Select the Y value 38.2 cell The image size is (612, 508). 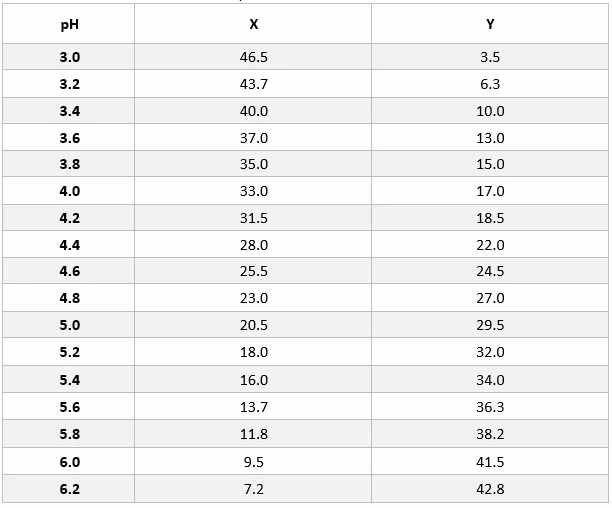(x=490, y=434)
